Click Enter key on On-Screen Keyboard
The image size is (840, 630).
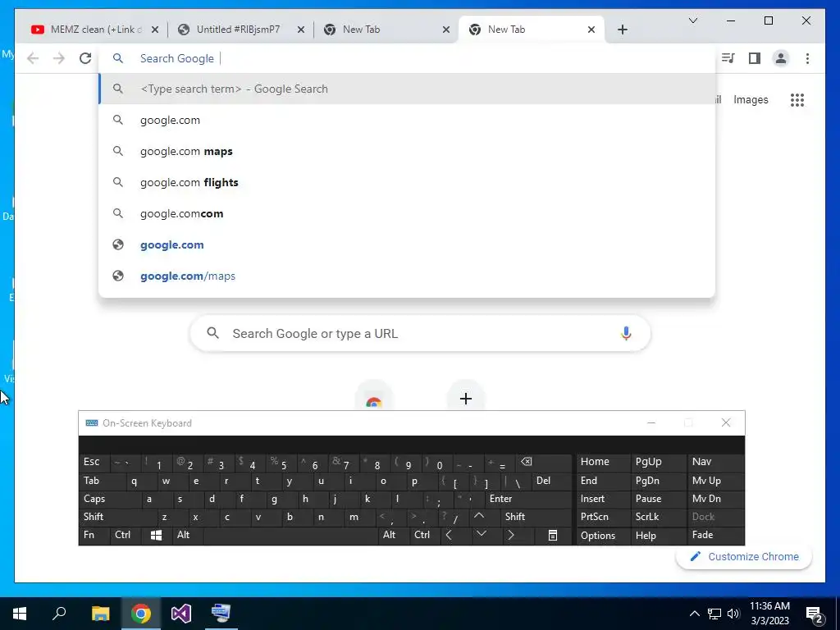pos(529,499)
